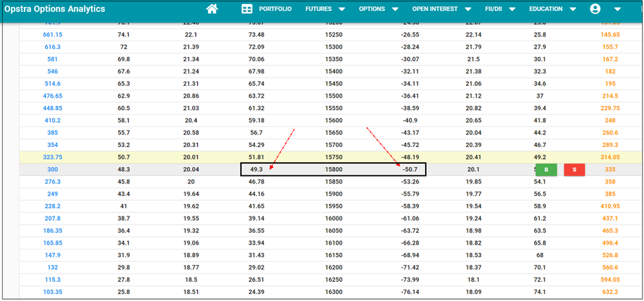Screen dimensions: 644x301
Task: Select the Portfolio menu item
Action: pyautogui.click(x=275, y=10)
